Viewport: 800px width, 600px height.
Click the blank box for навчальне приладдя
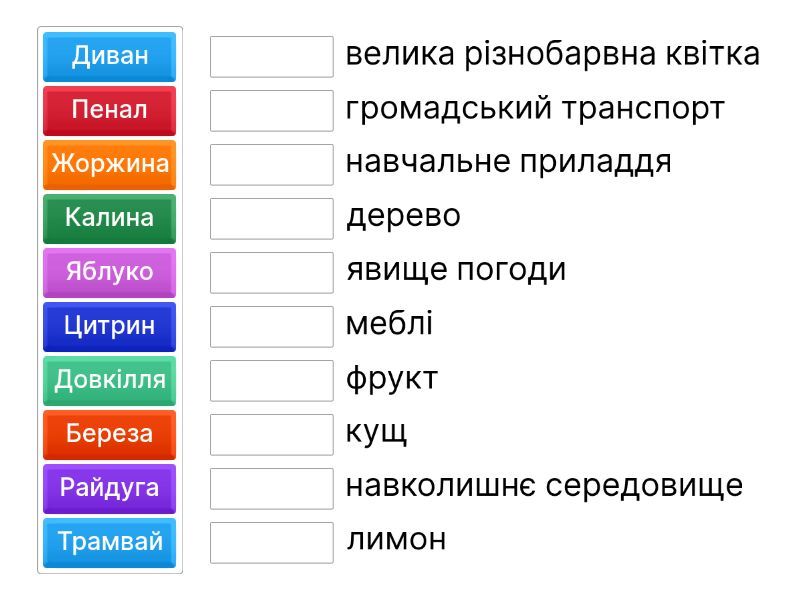272,165
